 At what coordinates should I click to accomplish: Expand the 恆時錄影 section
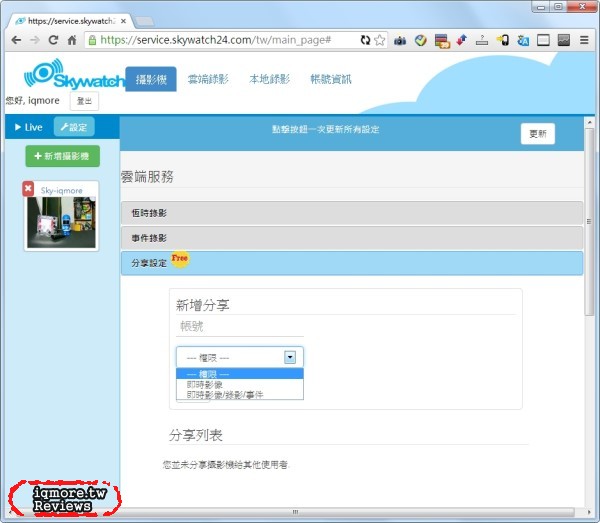coord(352,213)
